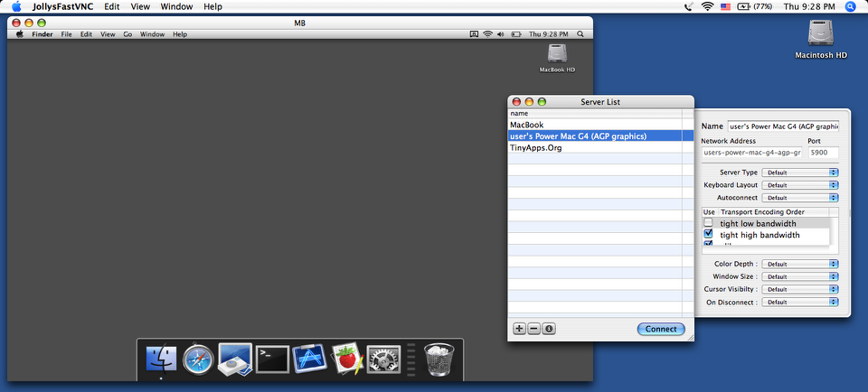Open the On Disconnect dropdown
The image size is (868, 392).
[800, 302]
